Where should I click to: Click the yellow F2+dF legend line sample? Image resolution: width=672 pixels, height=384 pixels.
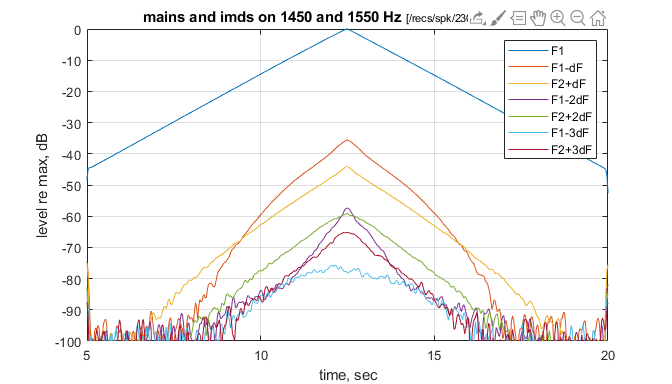click(x=528, y=84)
